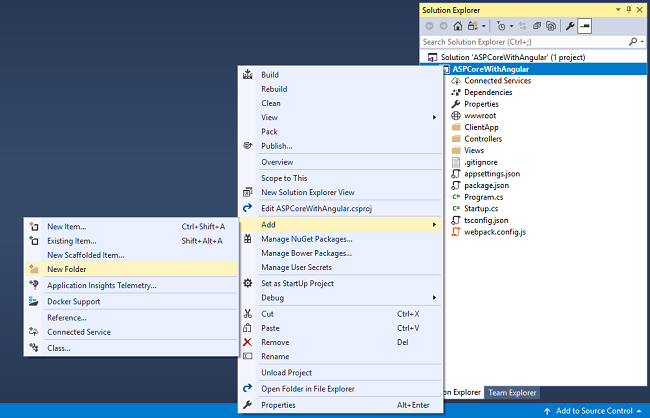This screenshot has width=650, height=418.
Task: Choose Set as StartUp Project
Action: click(x=340, y=284)
